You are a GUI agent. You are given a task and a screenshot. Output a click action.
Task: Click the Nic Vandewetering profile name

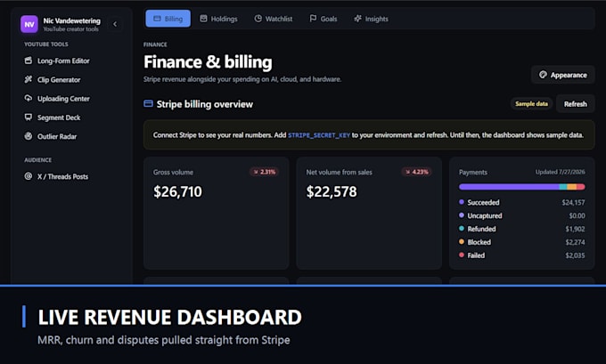tap(72, 20)
